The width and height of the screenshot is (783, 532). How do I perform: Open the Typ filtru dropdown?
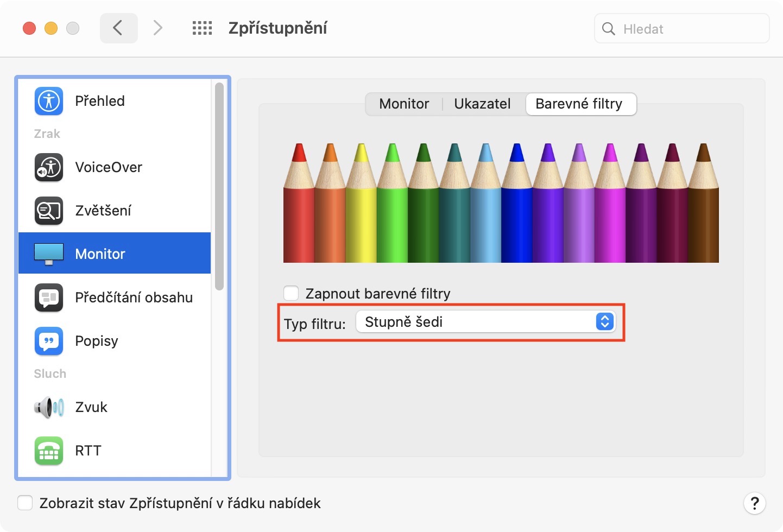(x=485, y=322)
